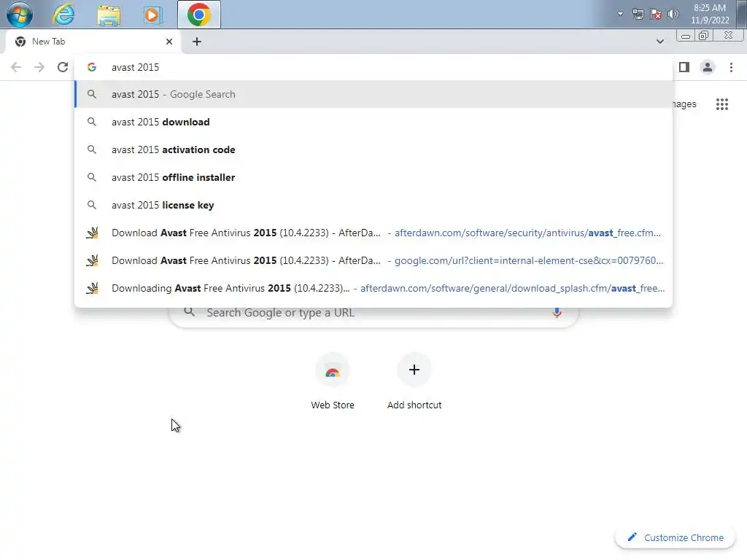Launch Internet Explorer from the taskbar
Viewport: 747px width, 560px height.
tap(64, 15)
